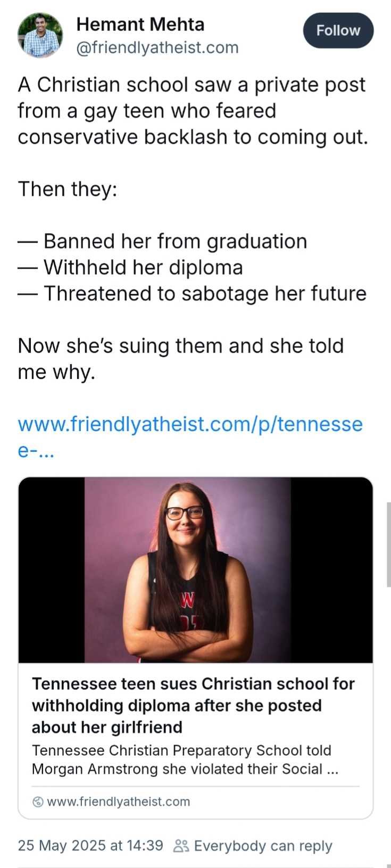
Task: Open the card description about Morgan Armstrong
Action: [x=185, y=759]
